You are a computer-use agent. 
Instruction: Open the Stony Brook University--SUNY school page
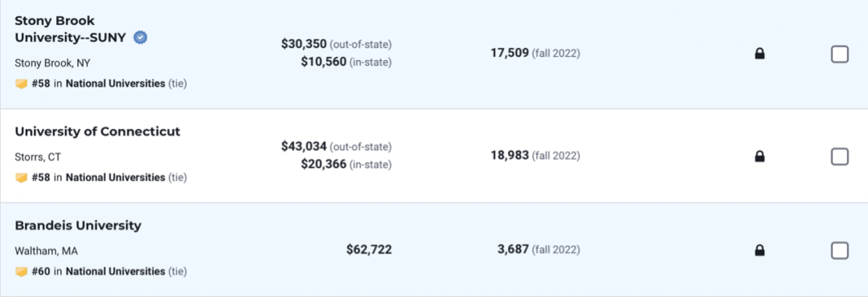click(x=70, y=30)
